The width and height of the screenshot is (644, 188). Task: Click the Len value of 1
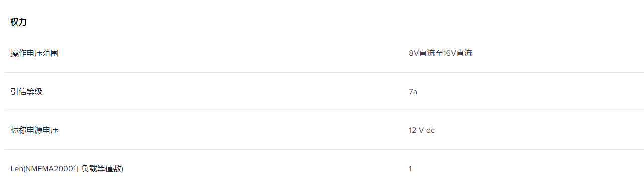point(410,169)
